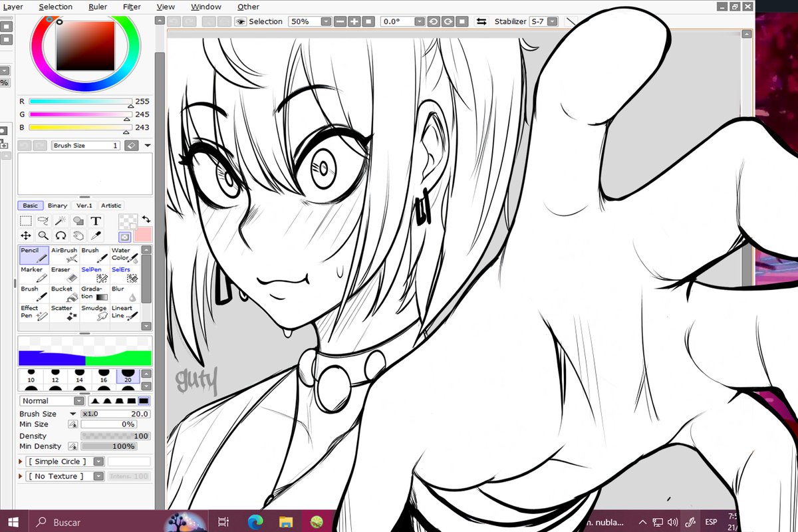Select the Eraser tool

point(64,274)
